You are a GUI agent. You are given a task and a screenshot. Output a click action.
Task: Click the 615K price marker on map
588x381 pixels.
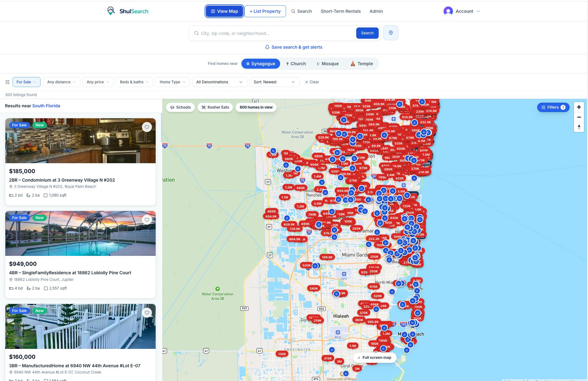(374, 286)
